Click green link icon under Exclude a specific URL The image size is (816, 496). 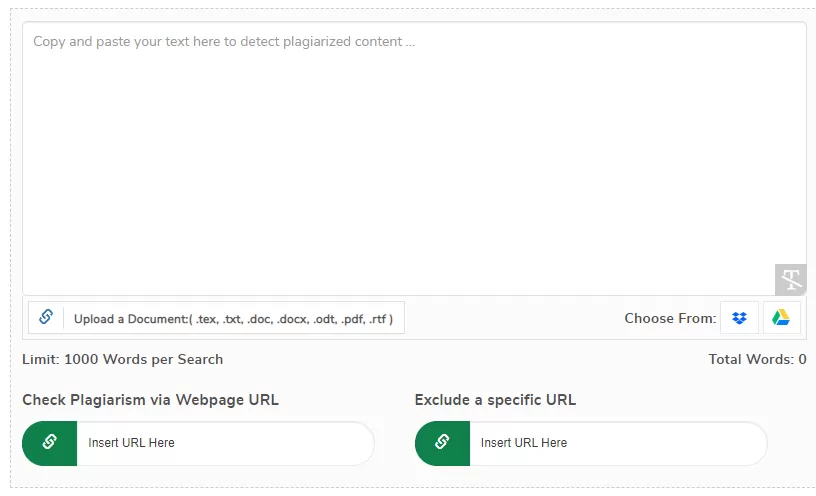coord(442,443)
